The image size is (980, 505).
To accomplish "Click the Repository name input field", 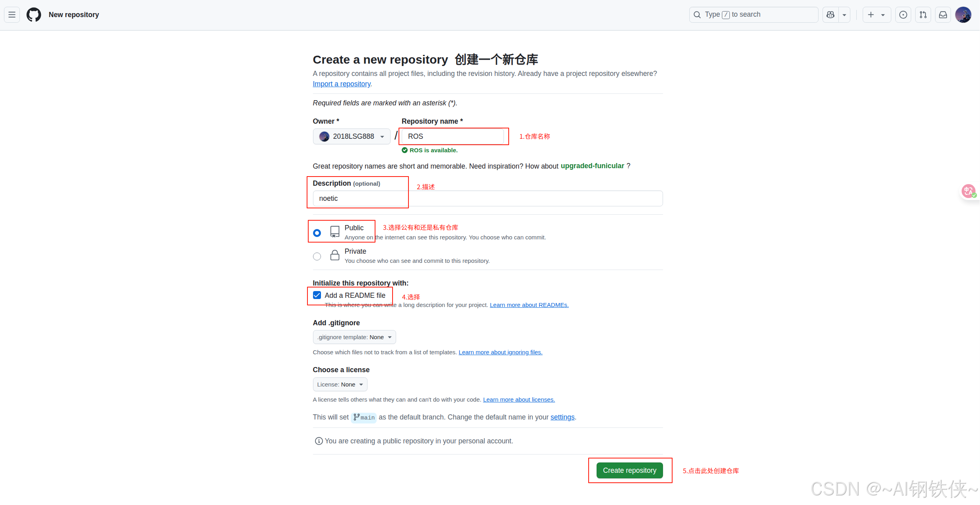I will (x=453, y=136).
